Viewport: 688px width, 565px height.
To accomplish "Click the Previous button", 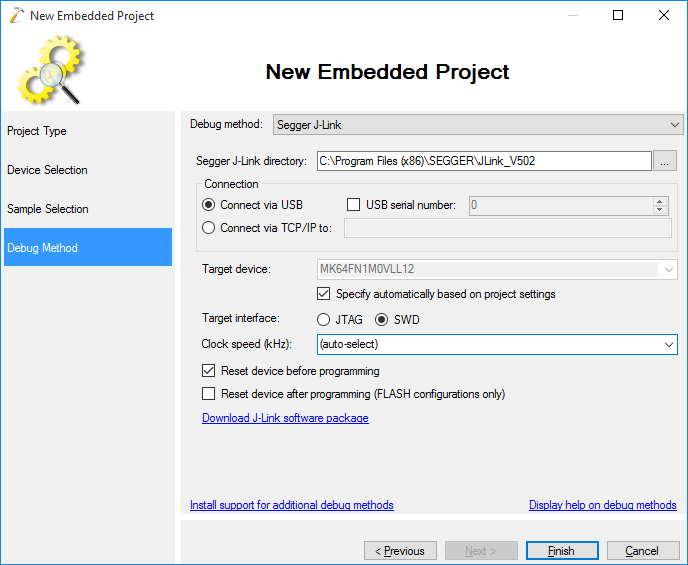I will [x=400, y=551].
